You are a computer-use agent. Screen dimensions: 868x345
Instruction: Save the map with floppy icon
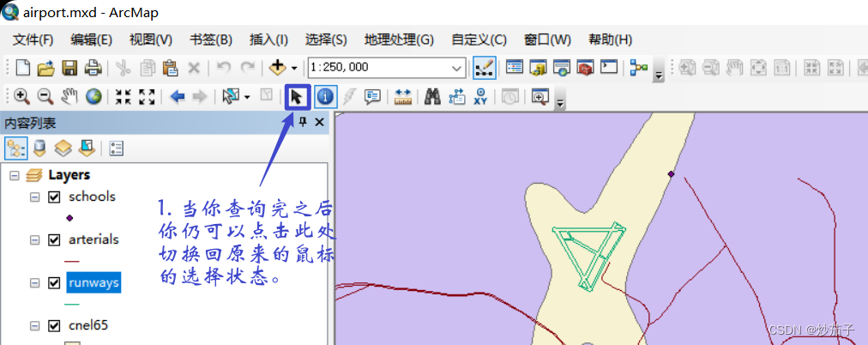pos(69,68)
